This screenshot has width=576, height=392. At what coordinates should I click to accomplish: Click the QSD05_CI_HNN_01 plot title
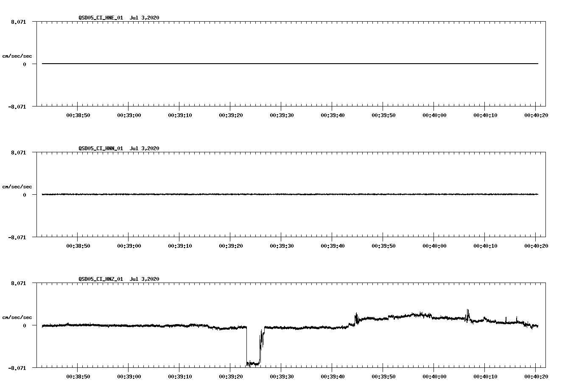101,148
